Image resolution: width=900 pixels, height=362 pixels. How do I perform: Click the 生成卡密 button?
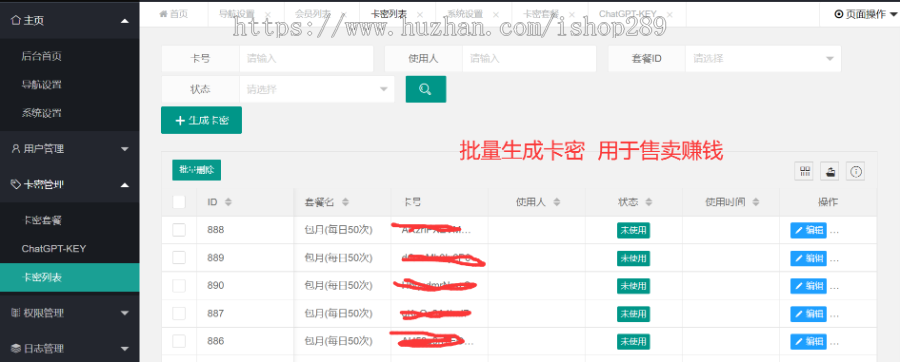[x=201, y=120]
